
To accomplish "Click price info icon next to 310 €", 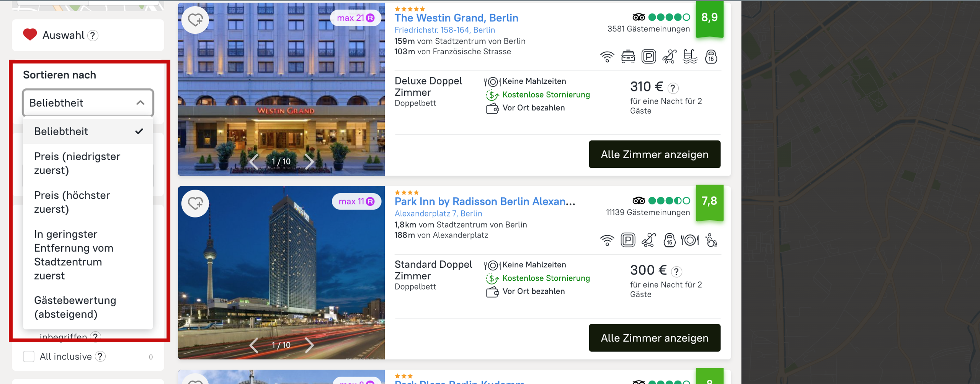I will 673,88.
